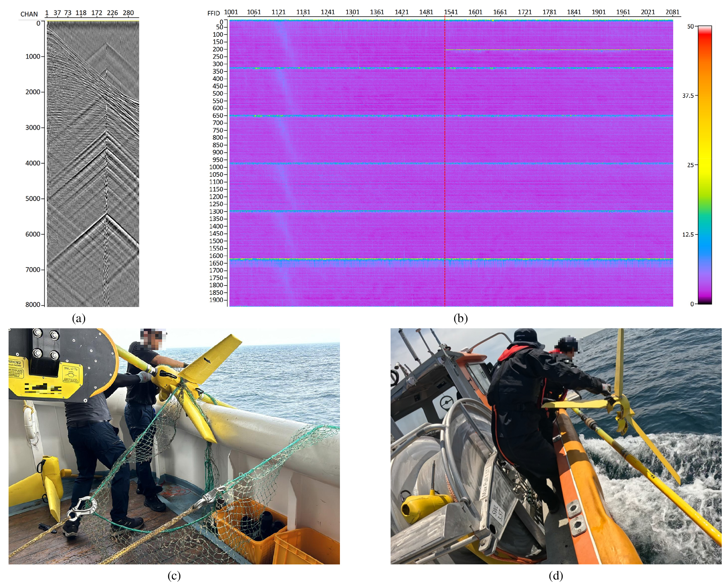Open the workboat streamer photo (d)

click(556, 446)
